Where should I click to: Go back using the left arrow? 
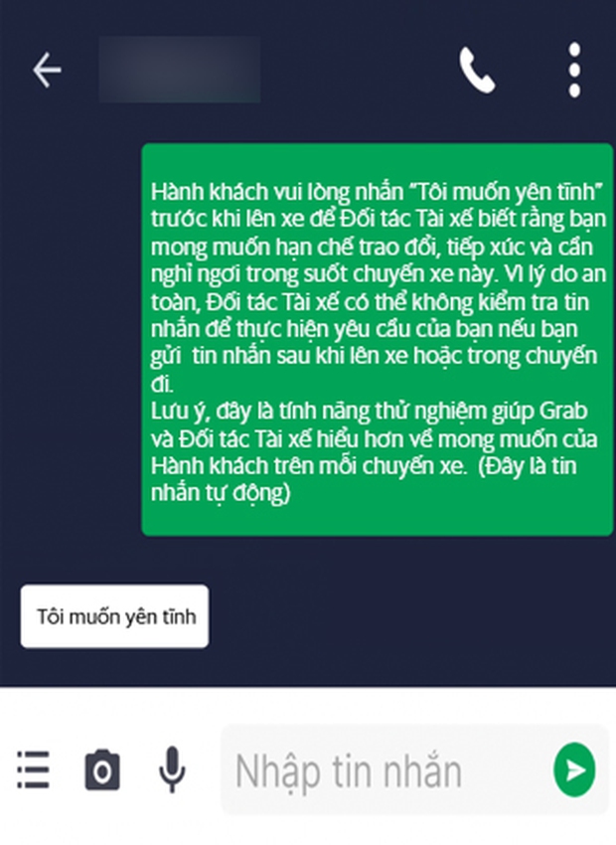point(47,70)
